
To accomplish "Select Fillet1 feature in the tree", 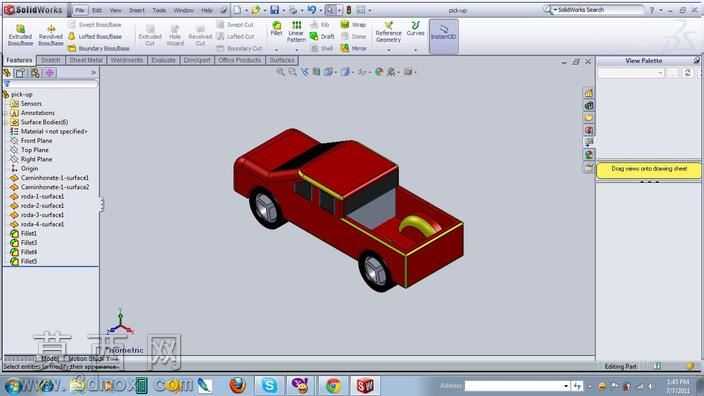I will [x=28, y=233].
